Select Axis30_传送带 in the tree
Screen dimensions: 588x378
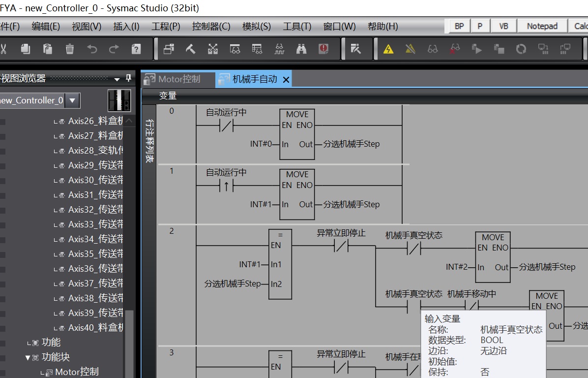coord(95,180)
